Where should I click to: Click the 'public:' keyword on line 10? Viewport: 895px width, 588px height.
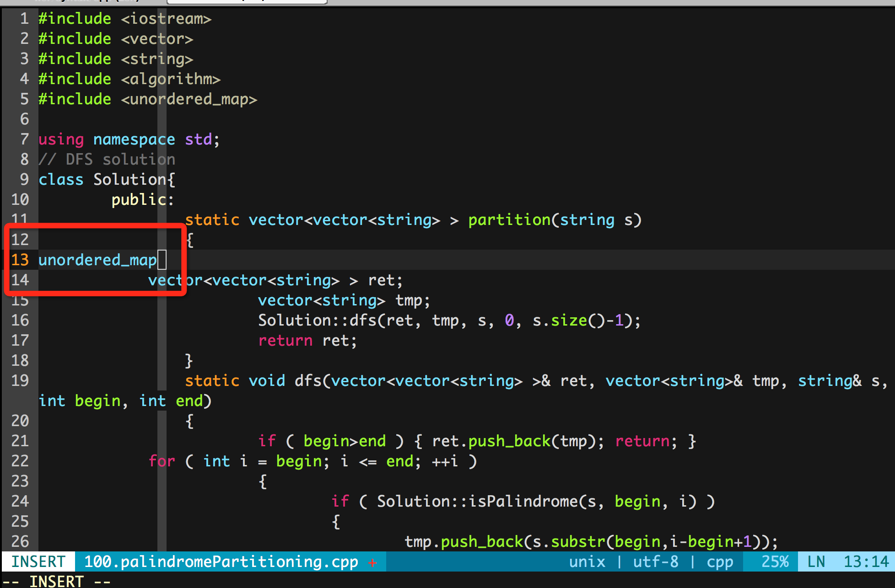143,200
